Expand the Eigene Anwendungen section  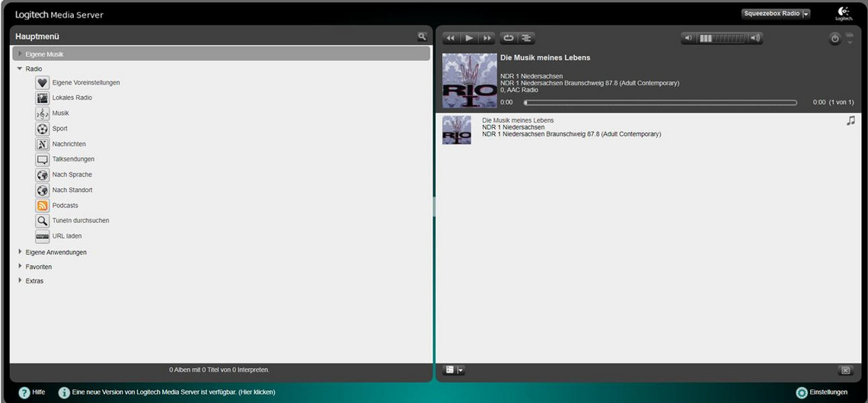(x=20, y=252)
